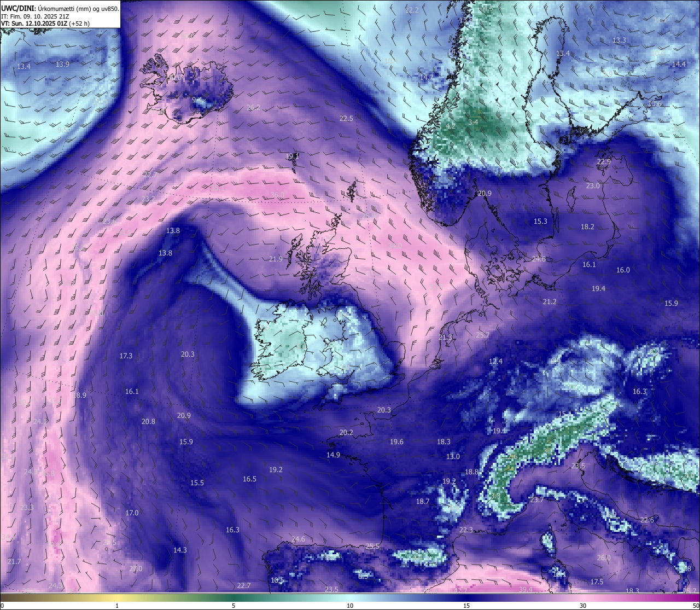This screenshot has height=610, width=700.
Task: Click the '19.4' value over the southern Baltic
Action: point(598,288)
